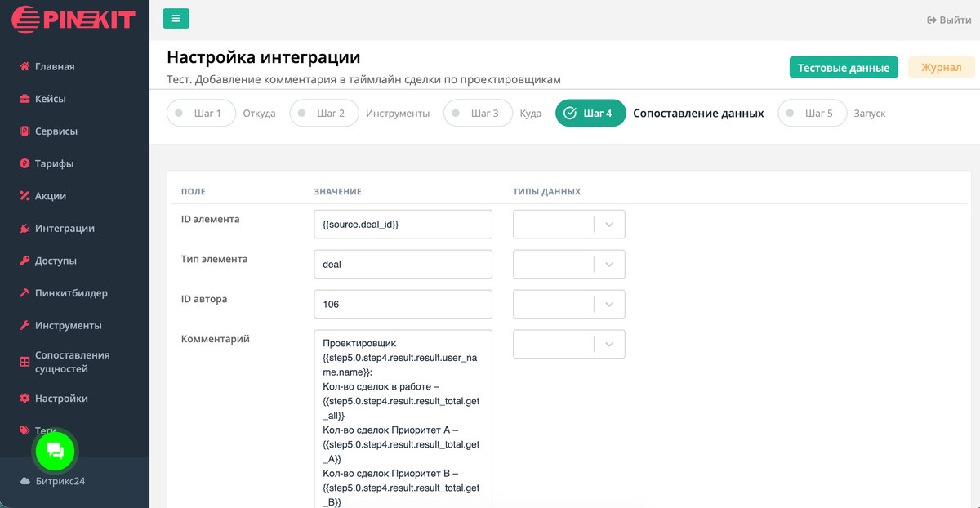The width and height of the screenshot is (980, 508).
Task: Click the ТИПЫ ДАННЫХ column header
Action: [547, 192]
